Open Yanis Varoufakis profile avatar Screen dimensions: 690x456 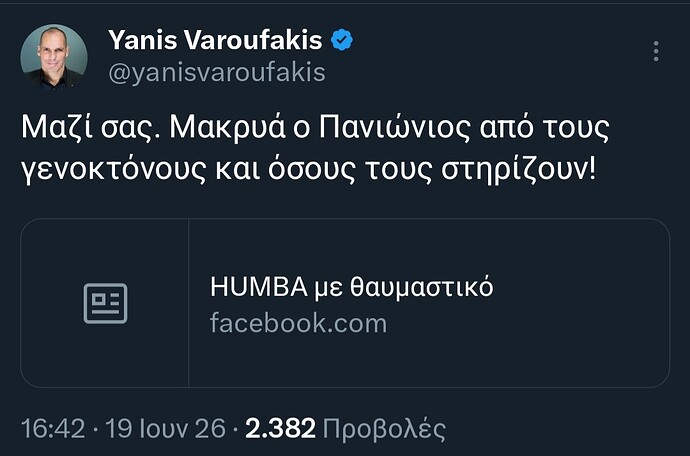click(54, 57)
